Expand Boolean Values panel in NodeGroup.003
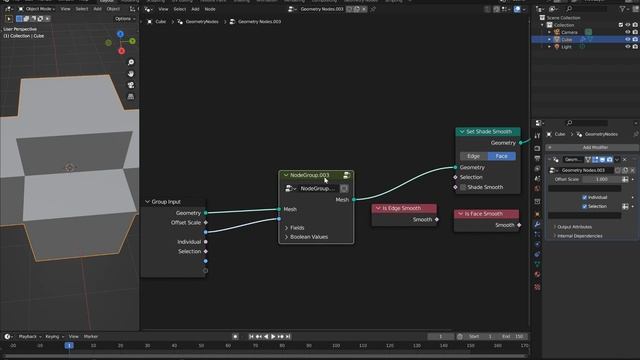This screenshot has width=640, height=360. [306, 237]
